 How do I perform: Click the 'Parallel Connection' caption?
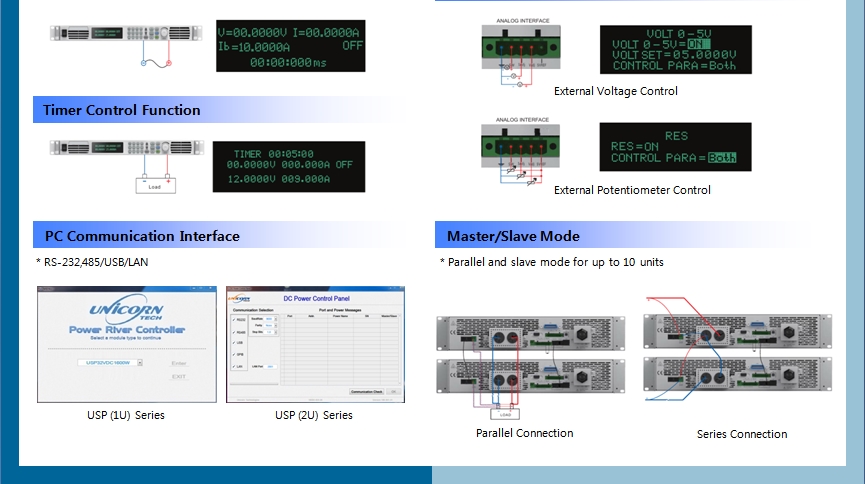[525, 433]
